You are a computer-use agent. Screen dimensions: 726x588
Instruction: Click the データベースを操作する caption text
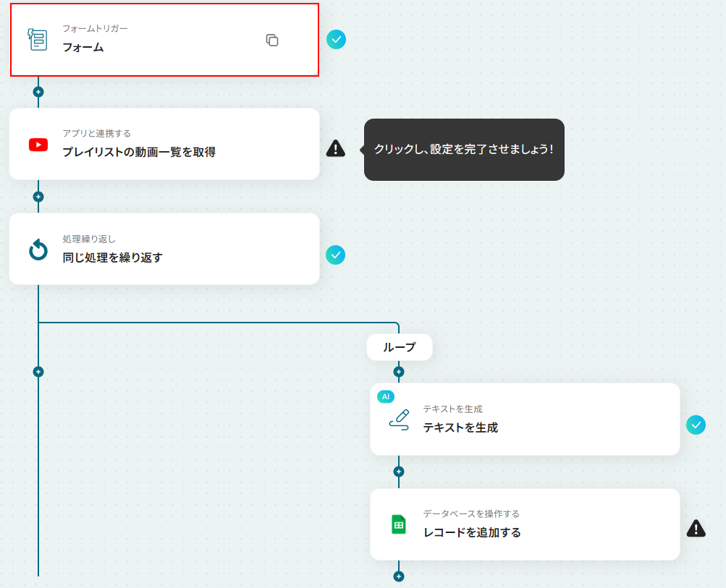click(x=471, y=514)
